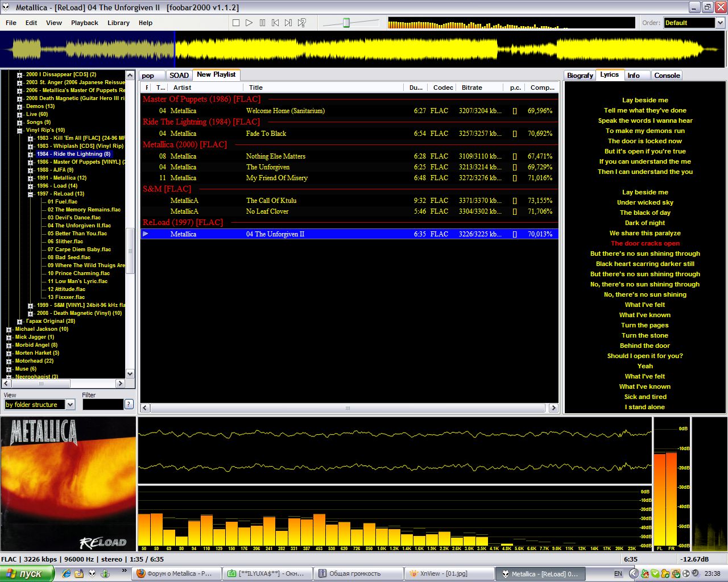Click the Windows Start button

[x=27, y=573]
